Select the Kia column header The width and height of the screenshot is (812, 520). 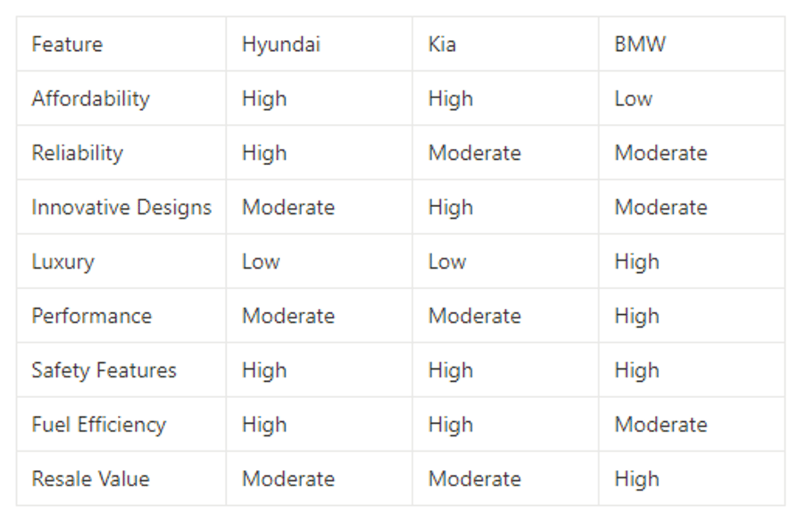coord(505,44)
